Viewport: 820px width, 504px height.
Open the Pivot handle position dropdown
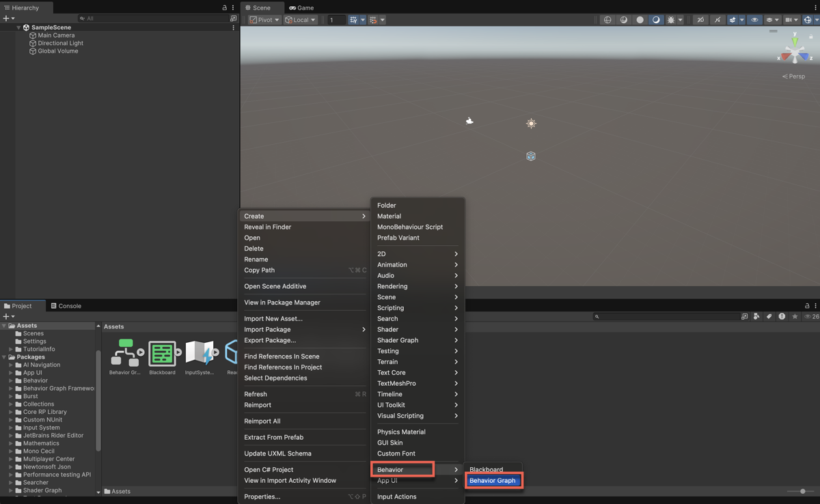[264, 20]
